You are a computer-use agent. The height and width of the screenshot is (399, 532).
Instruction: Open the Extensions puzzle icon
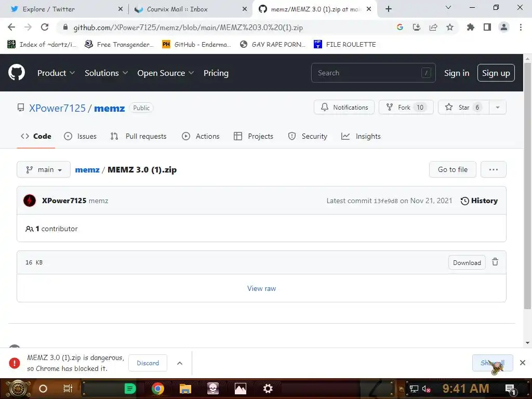[x=471, y=27]
